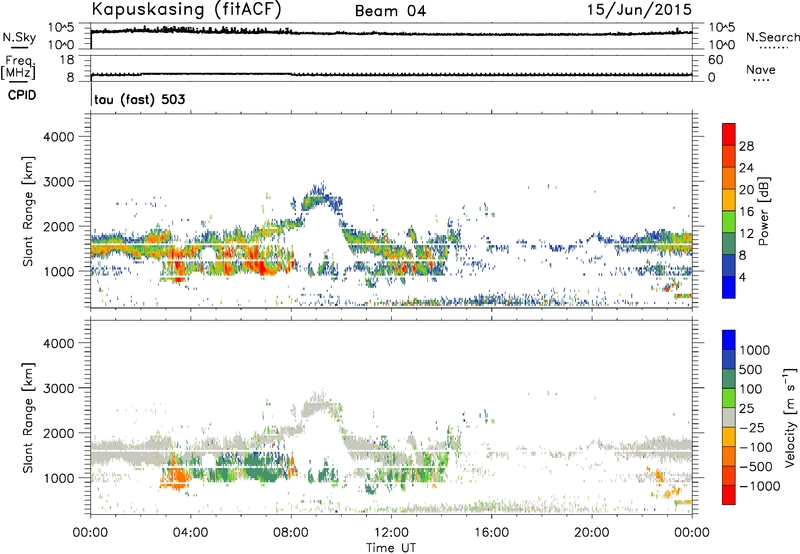Image resolution: width=800 pixels, height=554 pixels.
Task: Click the '-1000' label on velocity colorbar
Action: 759,486
